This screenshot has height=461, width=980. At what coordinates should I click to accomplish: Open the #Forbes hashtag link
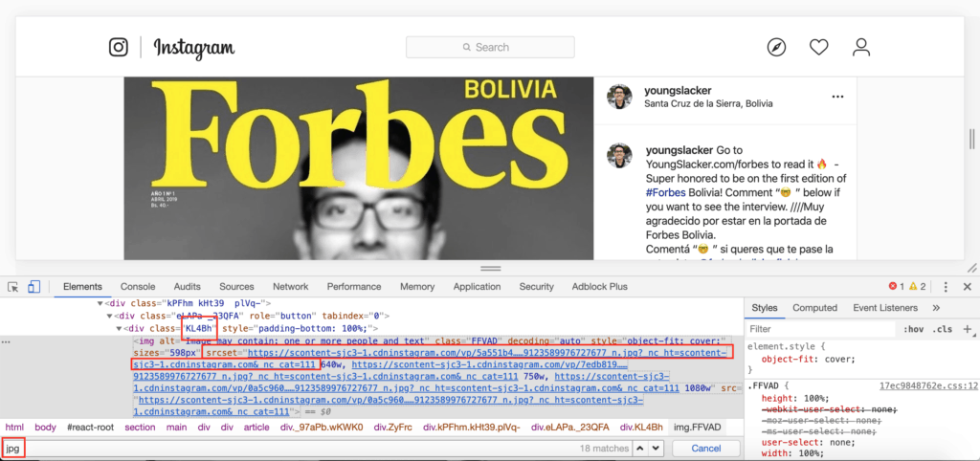click(664, 192)
